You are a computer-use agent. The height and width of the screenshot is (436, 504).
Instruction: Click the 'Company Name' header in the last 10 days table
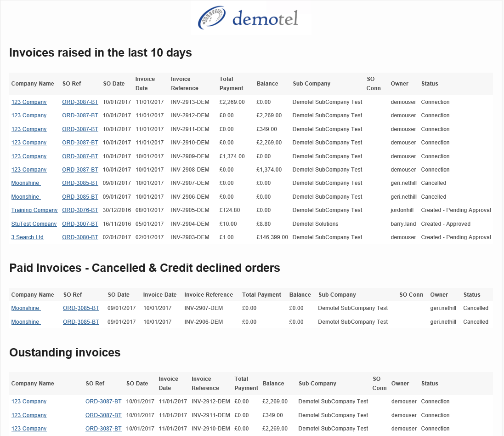pos(33,84)
